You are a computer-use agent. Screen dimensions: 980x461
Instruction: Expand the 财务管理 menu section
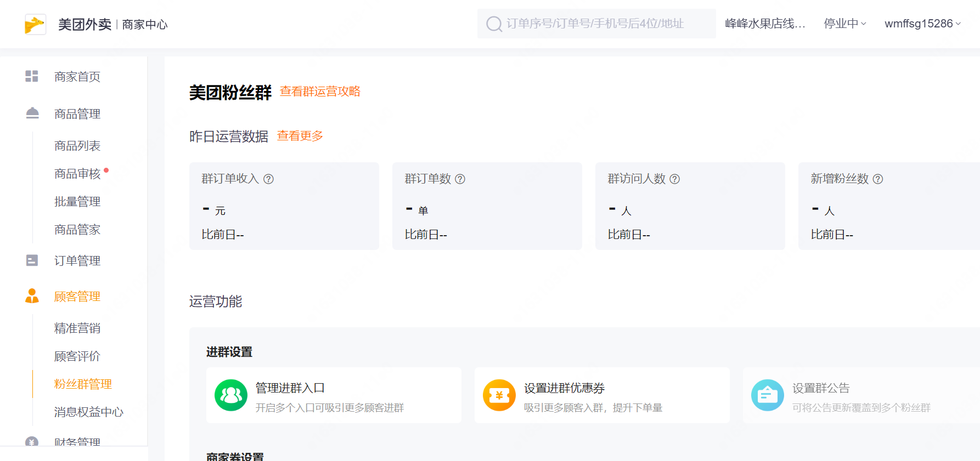pos(77,441)
